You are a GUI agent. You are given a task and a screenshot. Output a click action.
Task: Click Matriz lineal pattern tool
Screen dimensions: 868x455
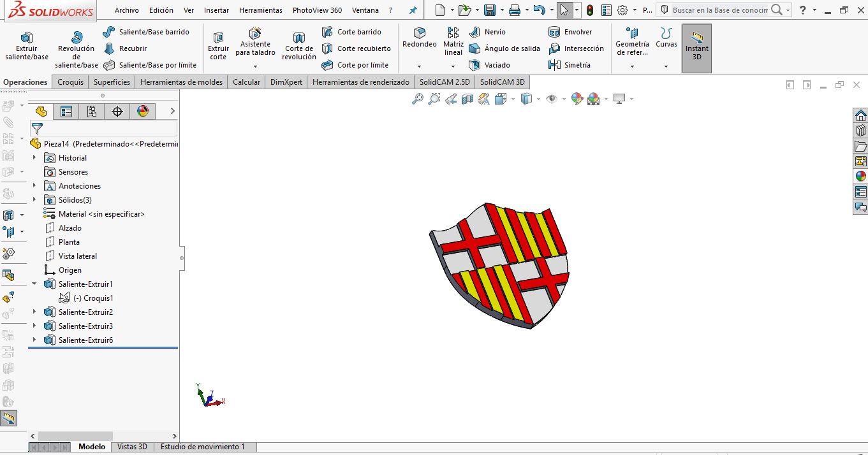coord(453,42)
